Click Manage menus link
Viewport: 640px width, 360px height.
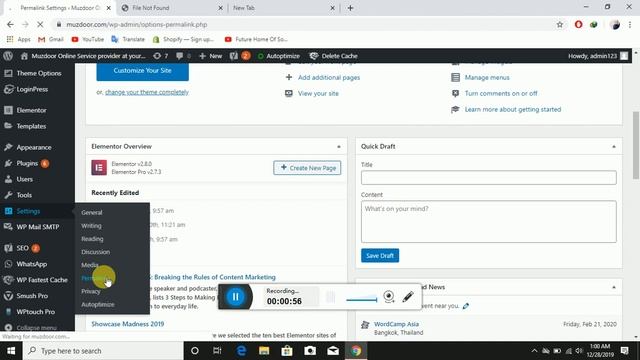click(x=487, y=78)
